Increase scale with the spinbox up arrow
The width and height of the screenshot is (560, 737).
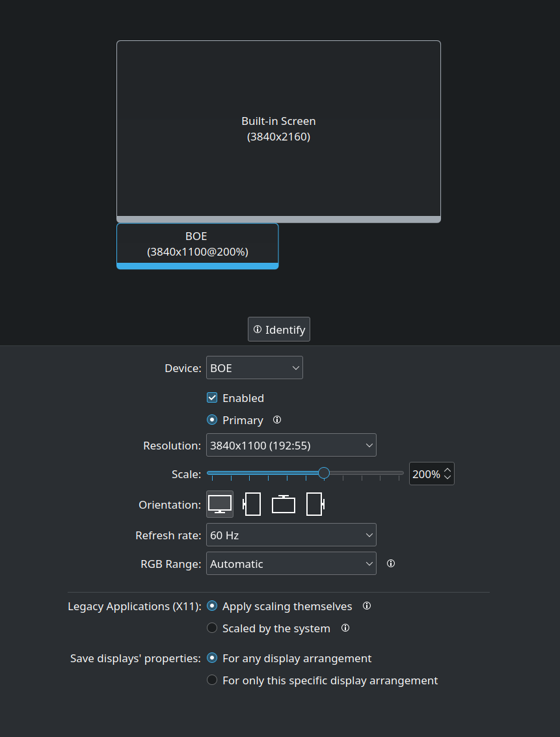(x=447, y=470)
